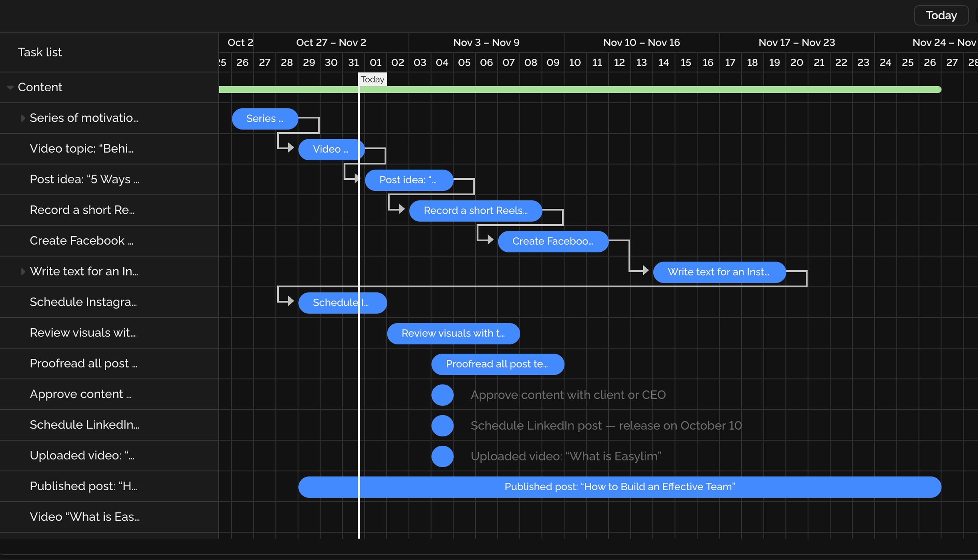Click the "Published post" long task bar
Image resolution: width=978 pixels, height=560 pixels.
[x=619, y=486]
